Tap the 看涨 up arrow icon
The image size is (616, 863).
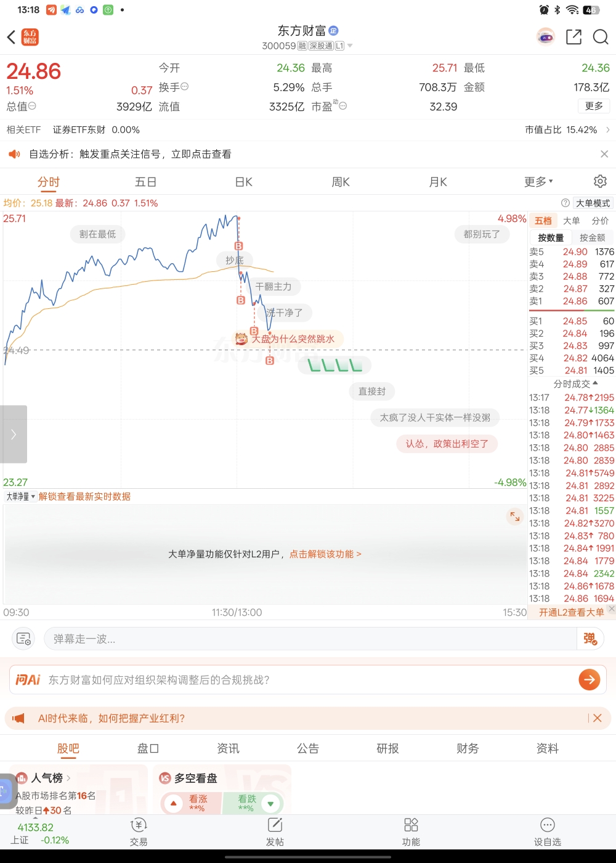[174, 803]
